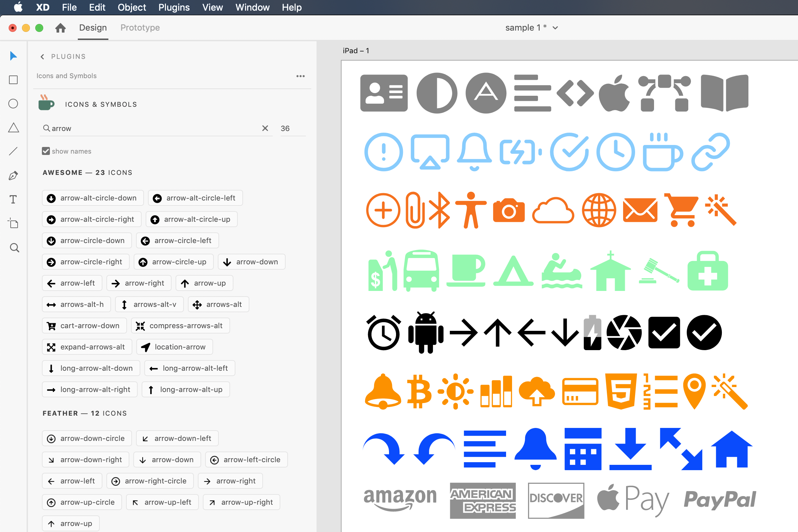Image resolution: width=798 pixels, height=532 pixels.
Task: Select the Rectangle tool
Action: tap(13, 80)
